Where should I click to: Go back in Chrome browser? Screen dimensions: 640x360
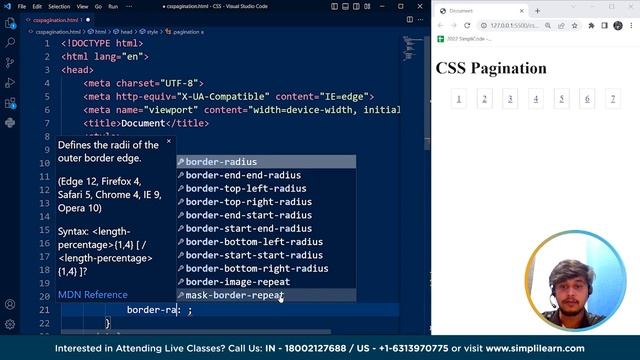tap(440, 25)
